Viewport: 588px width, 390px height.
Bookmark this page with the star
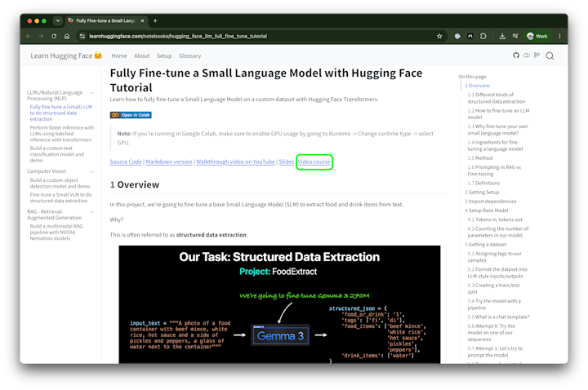pos(439,36)
